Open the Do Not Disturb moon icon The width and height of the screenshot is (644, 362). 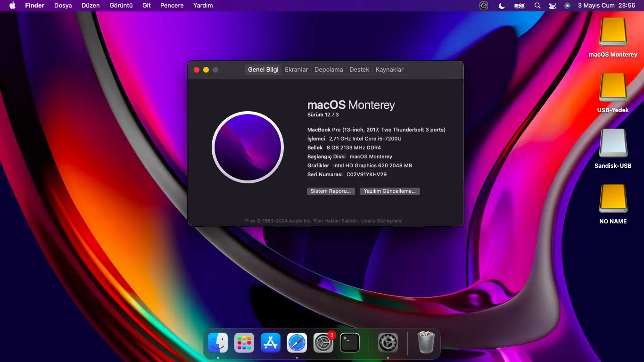click(502, 6)
